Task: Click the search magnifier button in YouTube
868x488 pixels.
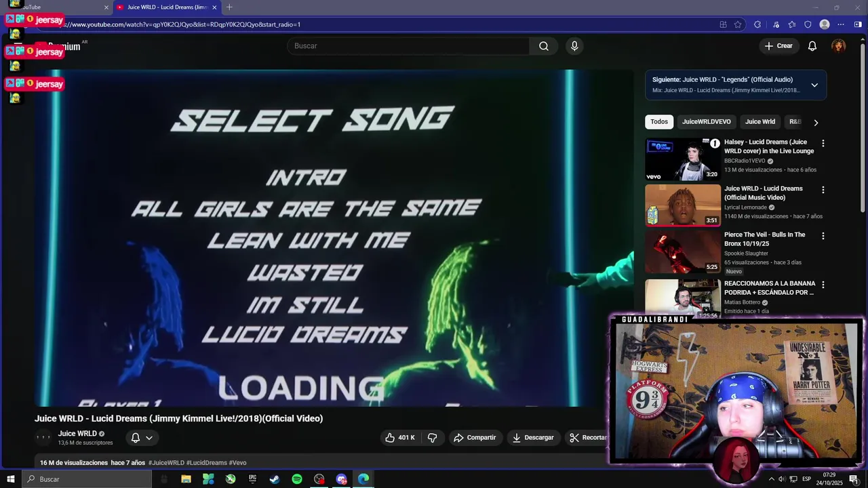Action: [x=544, y=46]
